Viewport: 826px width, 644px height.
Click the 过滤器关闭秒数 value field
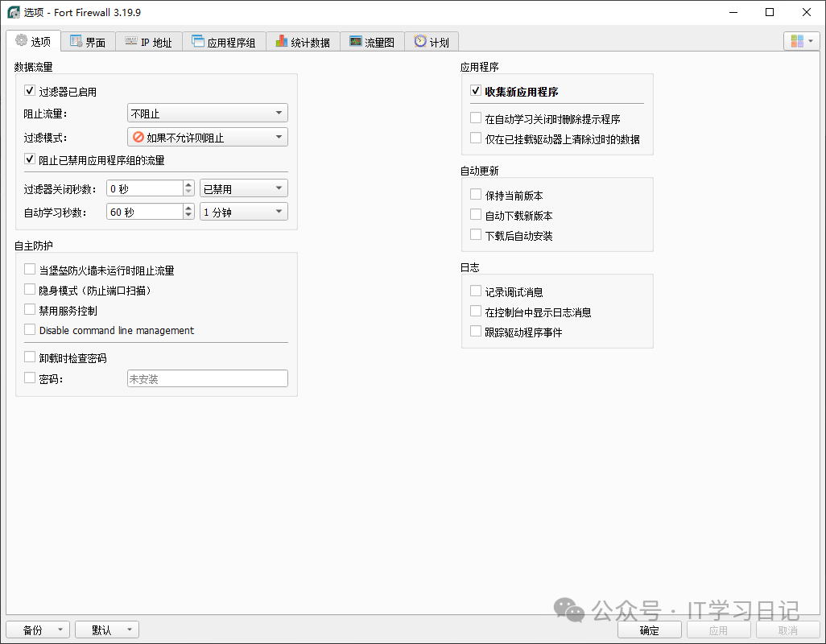tap(143, 188)
